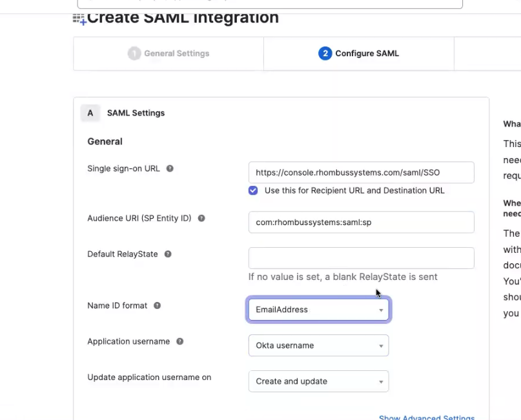Click the Update application username on label
This screenshot has height=420, width=521.
pyautogui.click(x=149, y=377)
